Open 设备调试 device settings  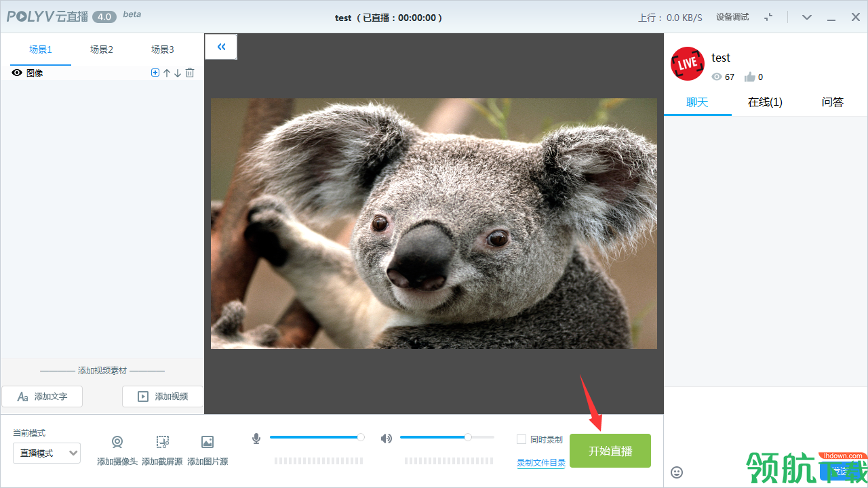[x=732, y=17]
